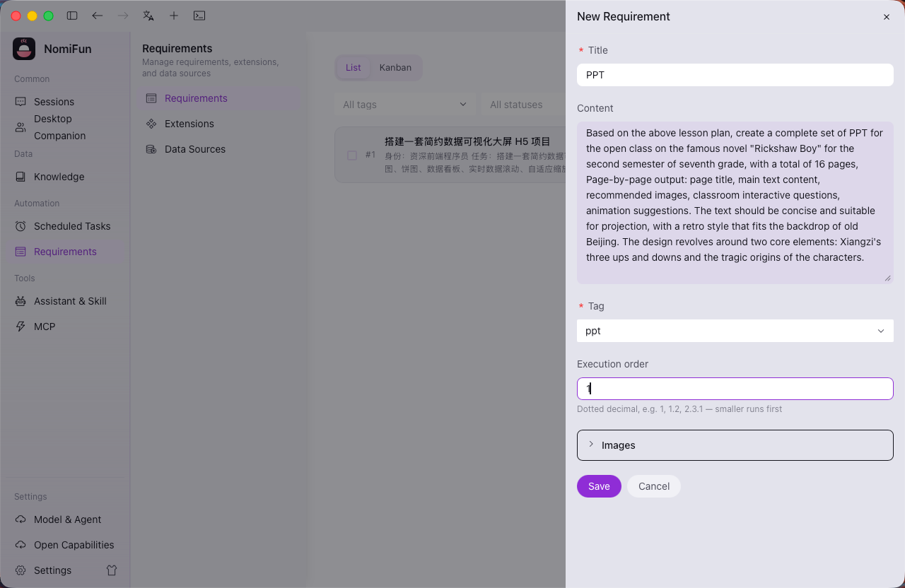
Task: Click inside the Content text area
Action: pos(735,203)
